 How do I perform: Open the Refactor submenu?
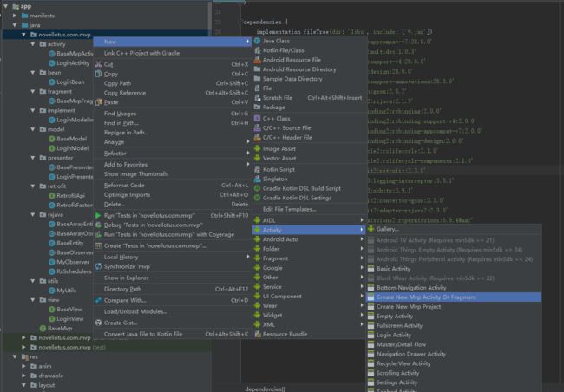173,154
